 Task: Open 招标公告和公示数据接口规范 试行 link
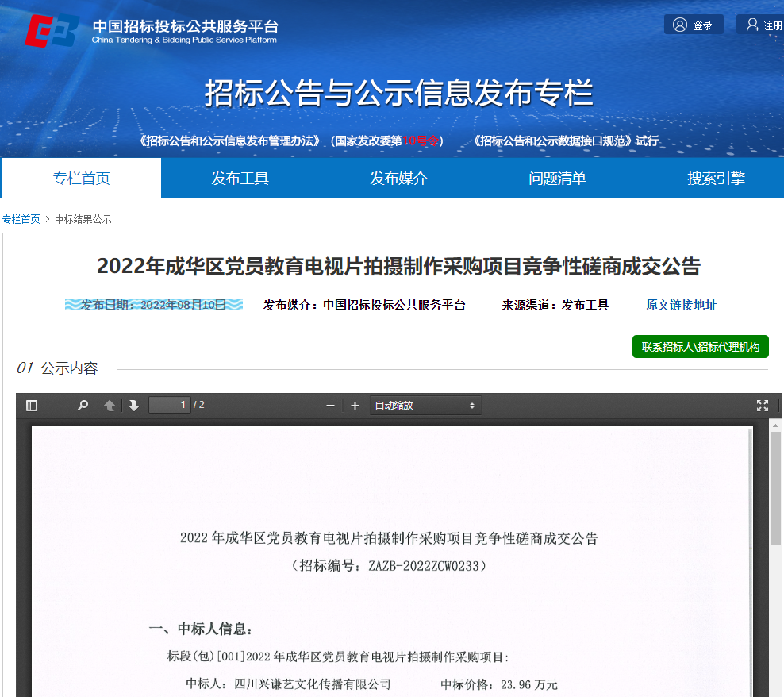tap(566, 141)
